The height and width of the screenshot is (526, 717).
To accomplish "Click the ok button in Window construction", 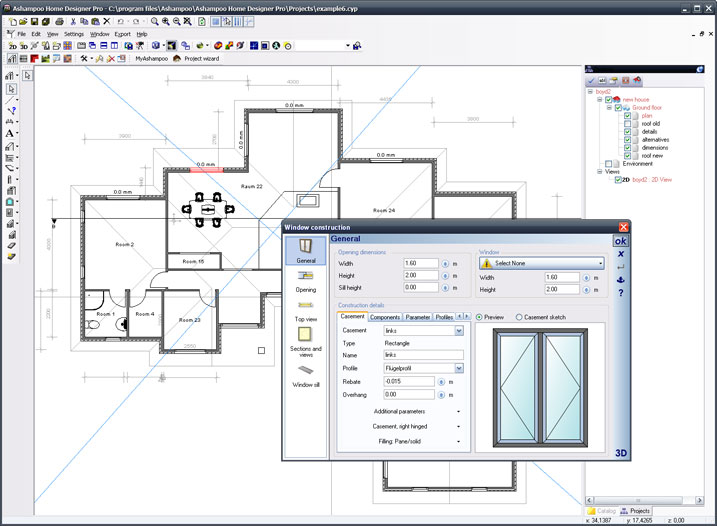I will pos(621,241).
